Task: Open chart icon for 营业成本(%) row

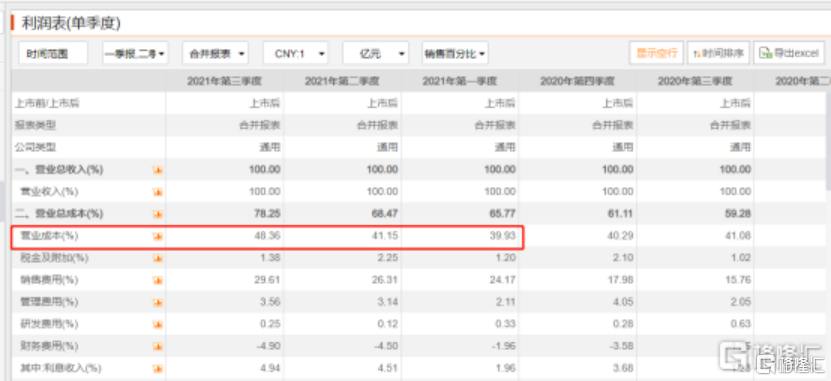Action: click(157, 236)
